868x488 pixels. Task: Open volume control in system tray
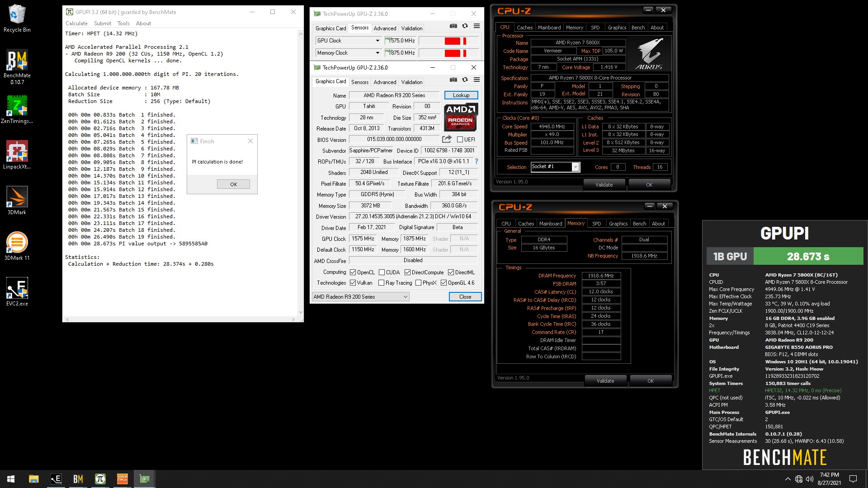[x=810, y=479]
